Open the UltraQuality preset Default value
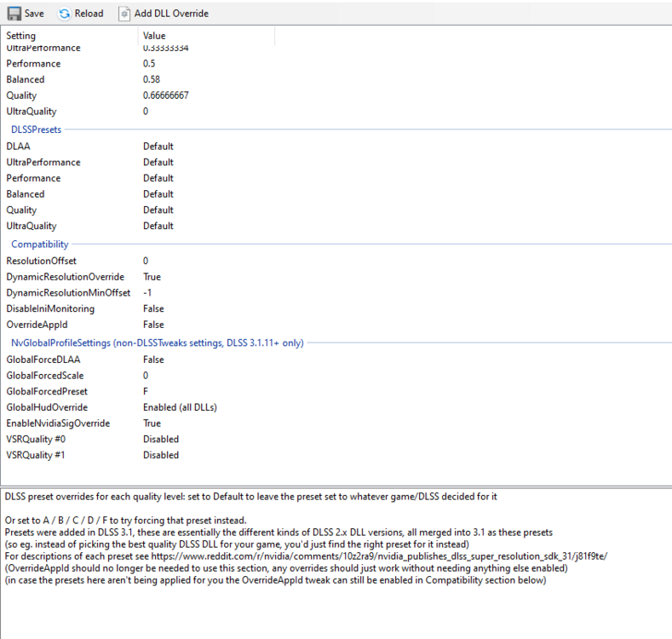The image size is (672, 639). click(158, 226)
